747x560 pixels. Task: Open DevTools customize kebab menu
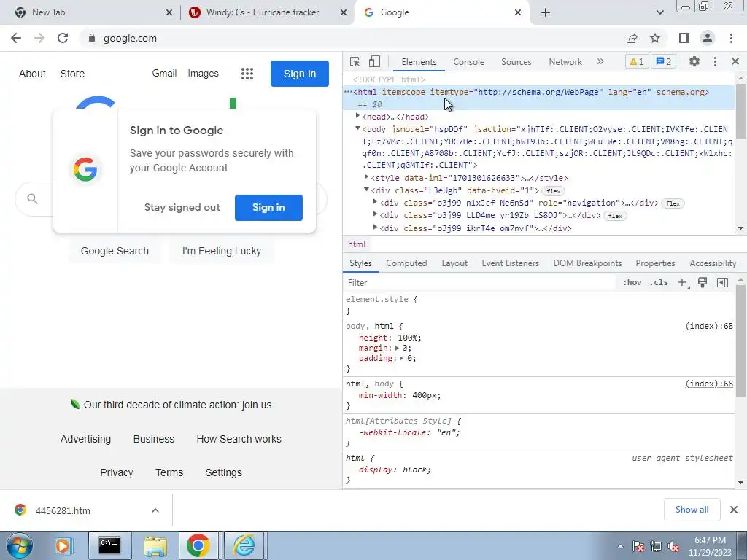pos(715,61)
